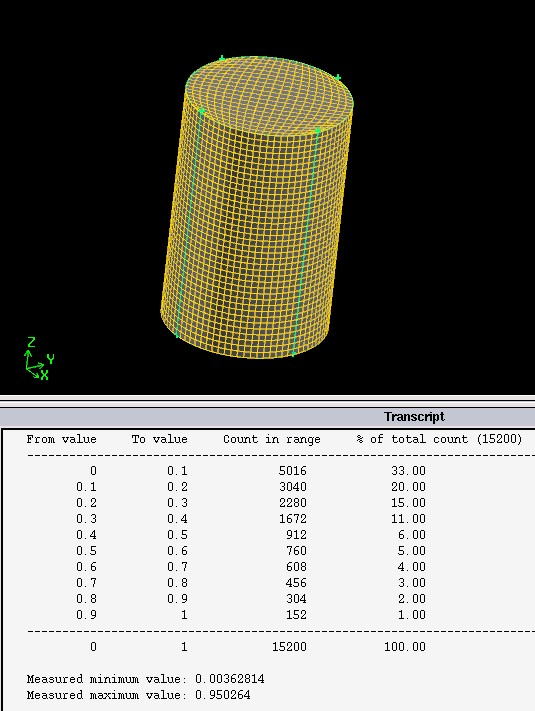Click the green X axis label
This screenshot has height=711, width=535.
pos(44,375)
